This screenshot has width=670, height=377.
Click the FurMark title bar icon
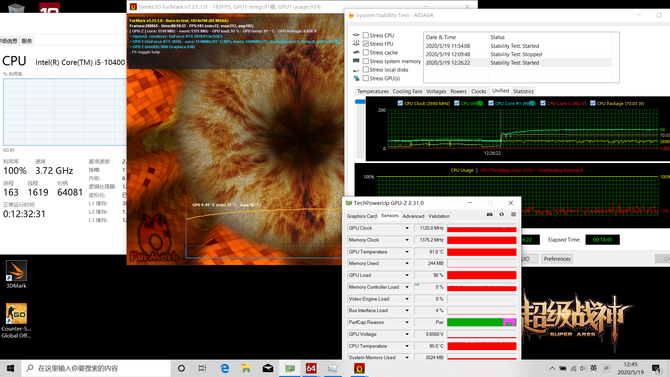(x=133, y=6)
